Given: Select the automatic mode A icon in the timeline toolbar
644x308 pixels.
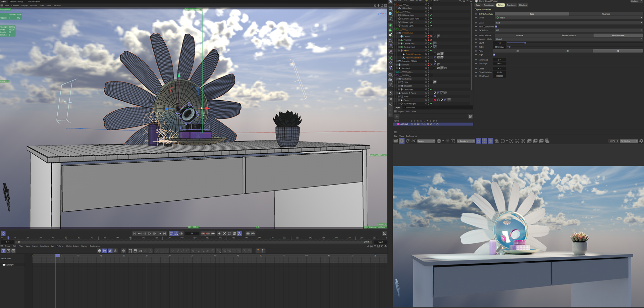Looking at the screenshot, I should coord(110,251).
